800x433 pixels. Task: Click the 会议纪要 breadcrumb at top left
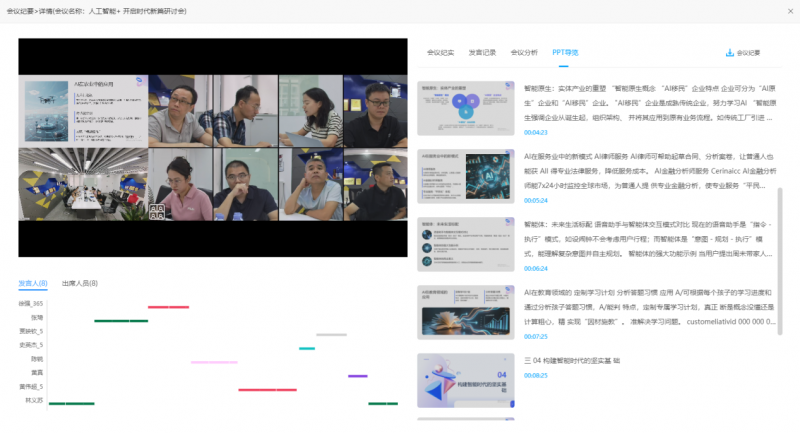point(20,13)
